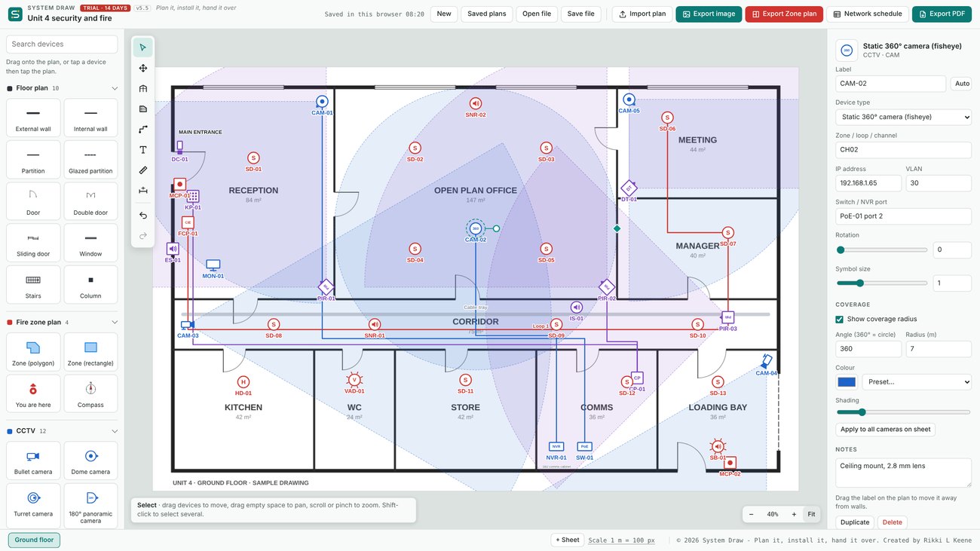Open Saved plans
The width and height of the screenshot is (980, 551).
[x=487, y=14]
